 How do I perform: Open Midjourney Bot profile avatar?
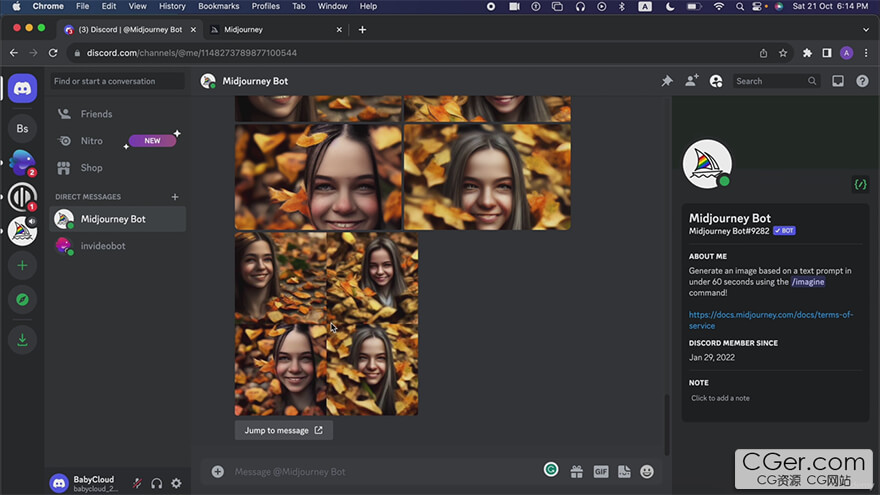(x=707, y=164)
